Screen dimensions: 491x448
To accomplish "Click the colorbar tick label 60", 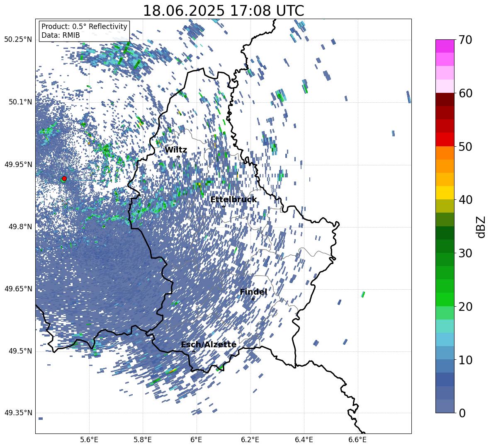I will [x=465, y=93].
